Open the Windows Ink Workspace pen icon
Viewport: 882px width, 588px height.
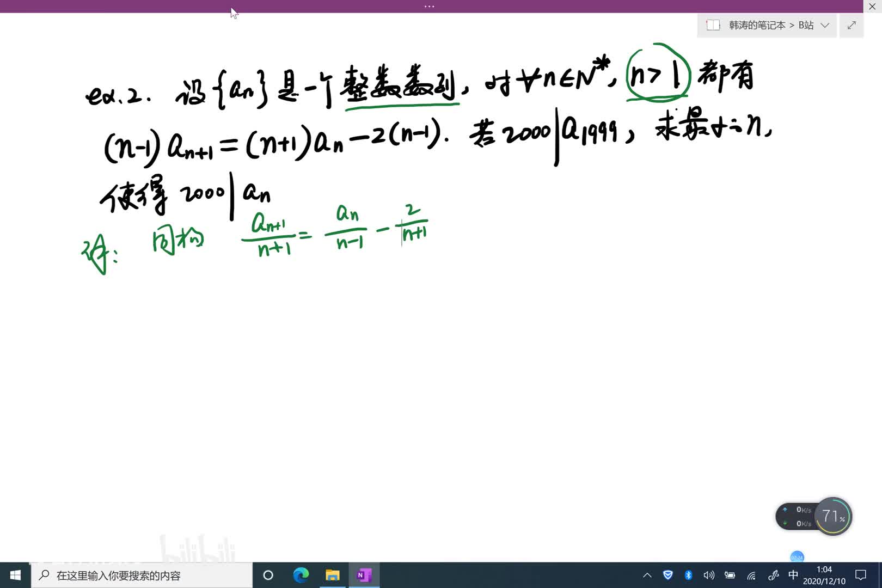(773, 575)
